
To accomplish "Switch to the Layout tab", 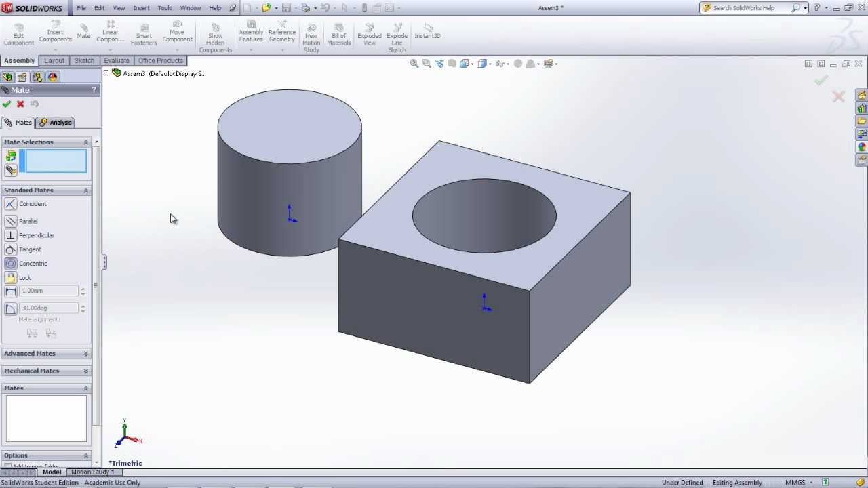I will 54,60.
